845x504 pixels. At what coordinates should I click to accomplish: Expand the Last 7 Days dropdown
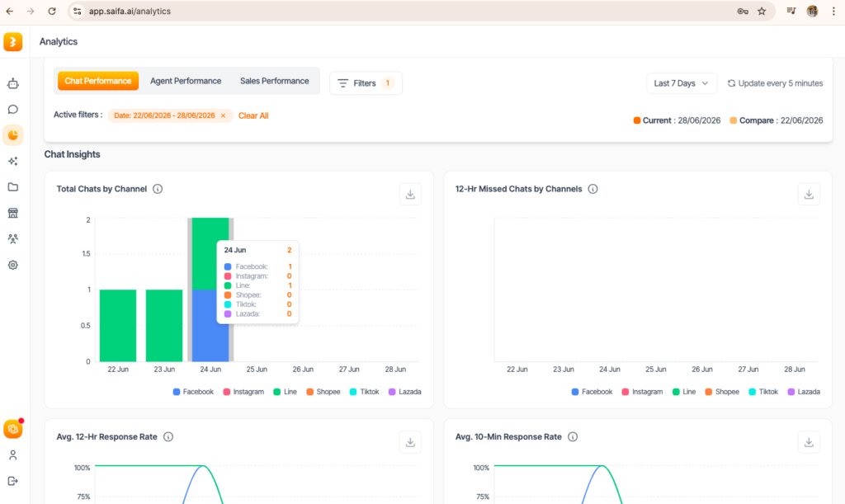coord(681,83)
